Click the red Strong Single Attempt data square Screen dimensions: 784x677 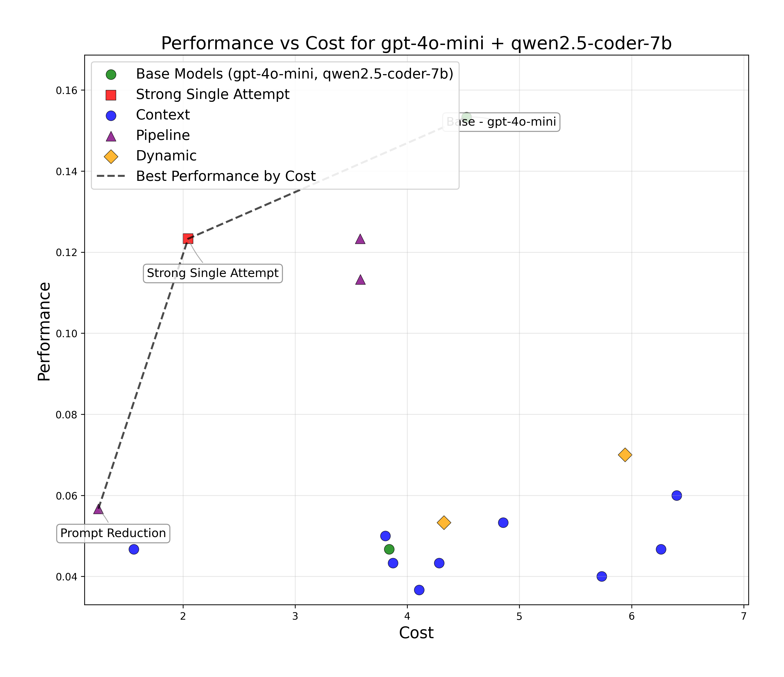(x=188, y=239)
